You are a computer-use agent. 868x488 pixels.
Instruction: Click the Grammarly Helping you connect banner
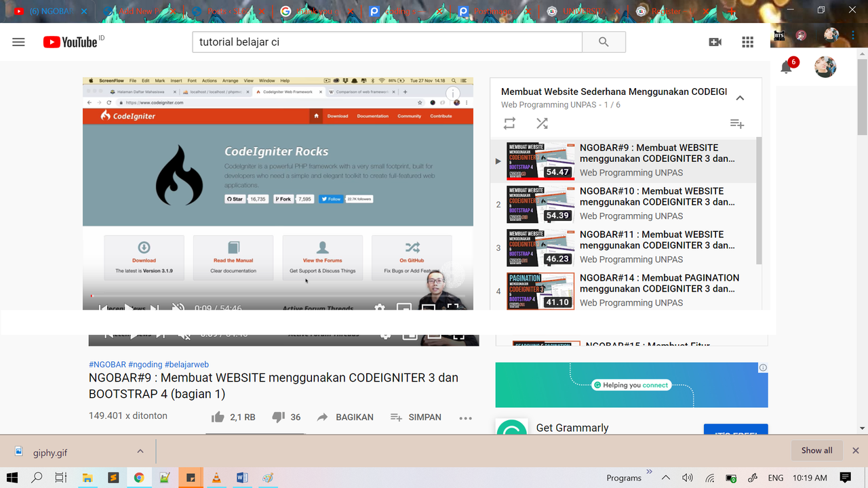(x=631, y=385)
